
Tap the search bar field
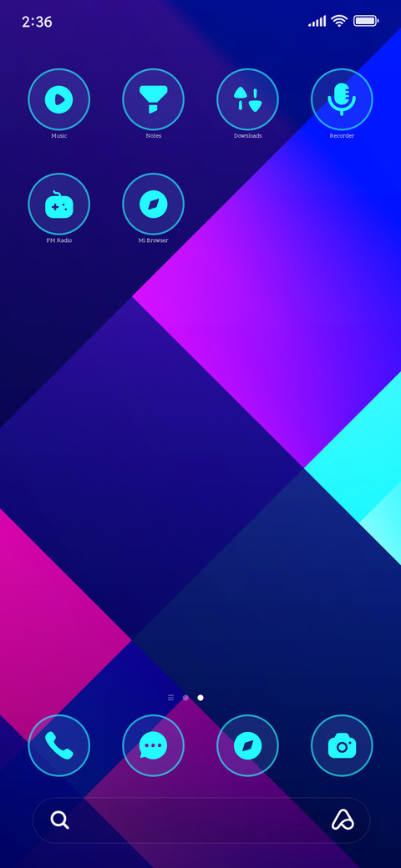[201, 820]
